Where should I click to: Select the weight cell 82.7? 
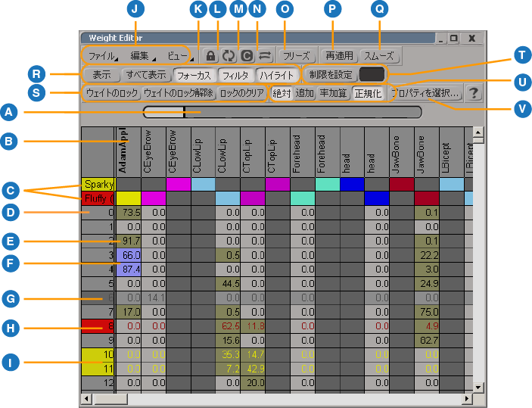pos(427,341)
